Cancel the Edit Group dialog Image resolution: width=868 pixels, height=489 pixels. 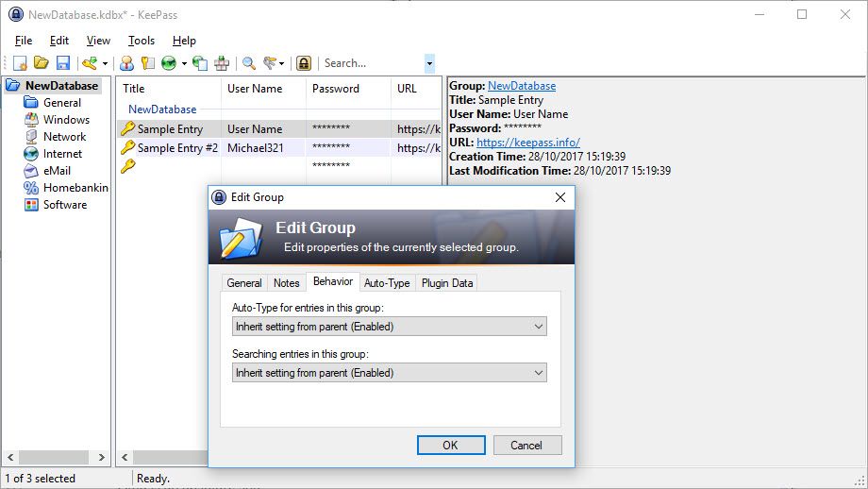[527, 446]
